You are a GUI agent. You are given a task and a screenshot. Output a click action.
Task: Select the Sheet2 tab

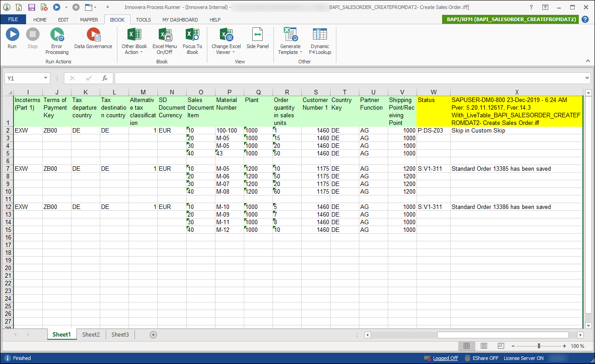[x=91, y=334]
